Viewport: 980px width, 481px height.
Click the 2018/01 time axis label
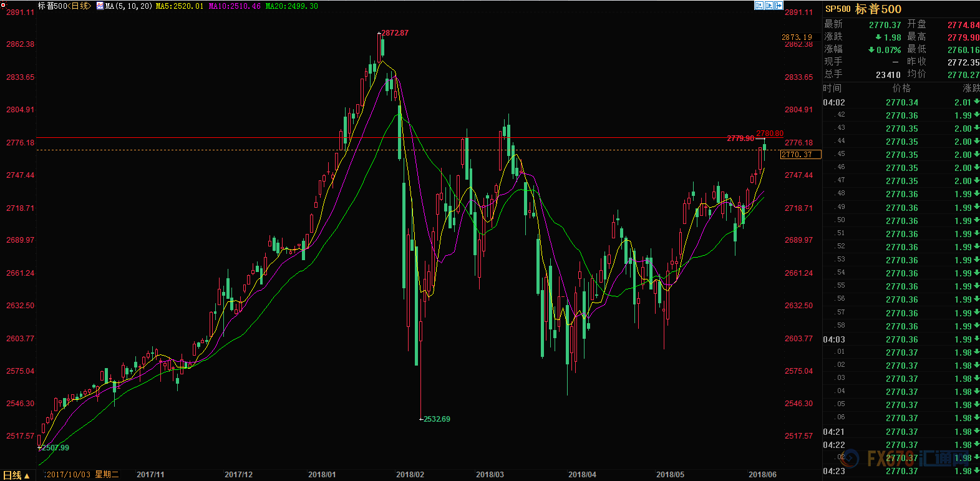coord(322,475)
